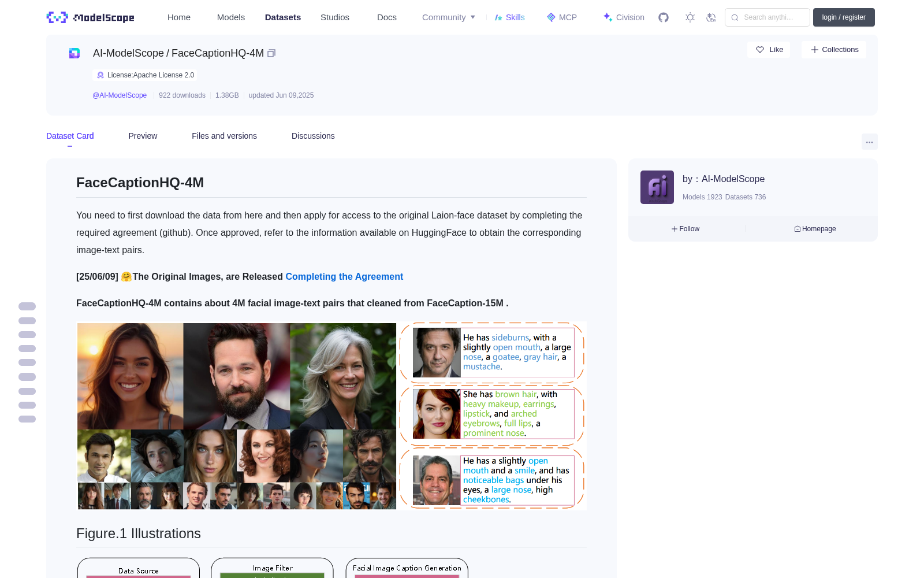Open the GitHub icon link
Image resolution: width=924 pixels, height=578 pixels.
[x=664, y=17]
